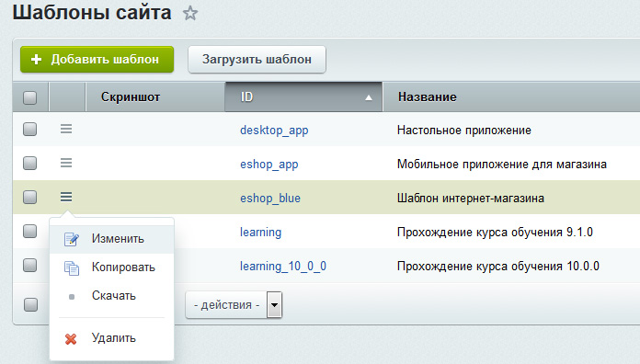640x364 pixels.
Task: Check the eshop_blue row checkbox
Action: tap(29, 198)
